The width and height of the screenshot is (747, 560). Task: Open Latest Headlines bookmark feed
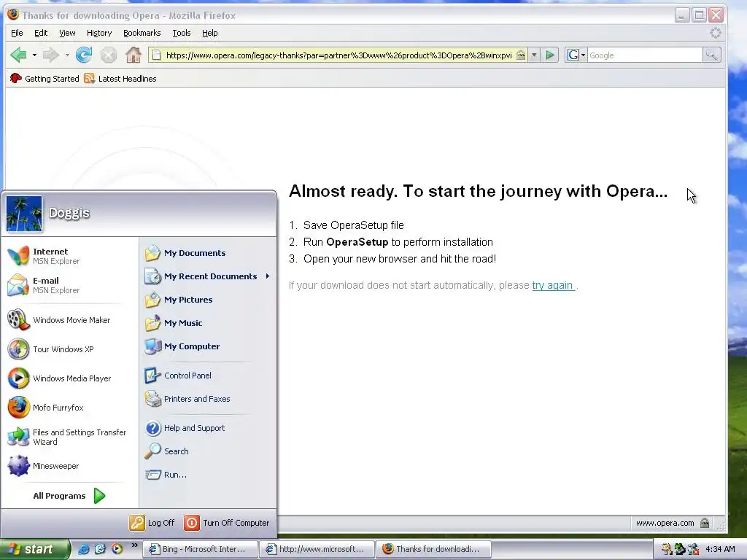120,79
